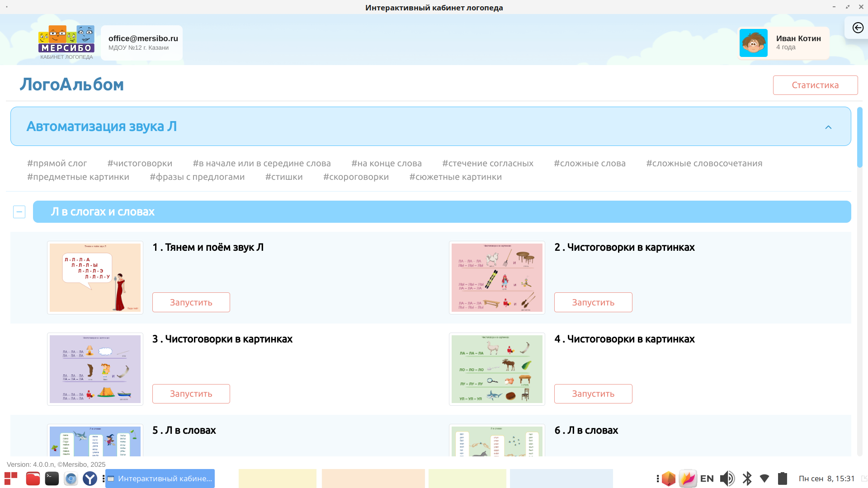Collapse 'Автоматизация звука Л' chevron
The image size is (868, 488).
point(828,127)
